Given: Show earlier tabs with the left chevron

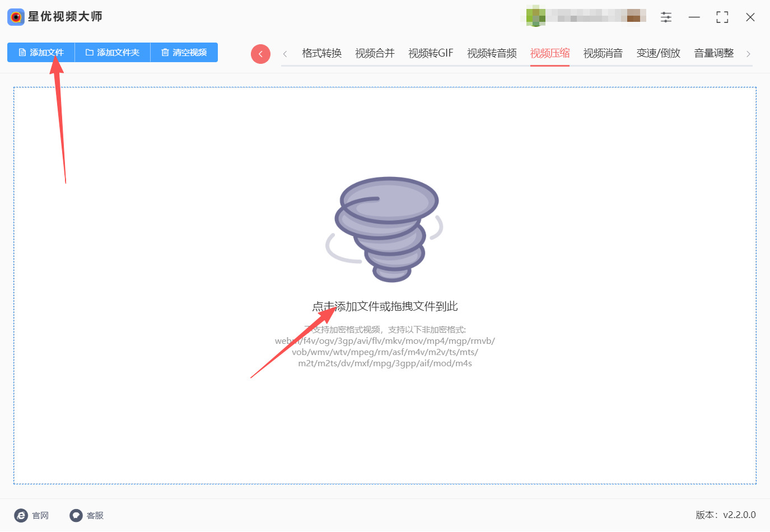Looking at the screenshot, I should (x=285, y=54).
